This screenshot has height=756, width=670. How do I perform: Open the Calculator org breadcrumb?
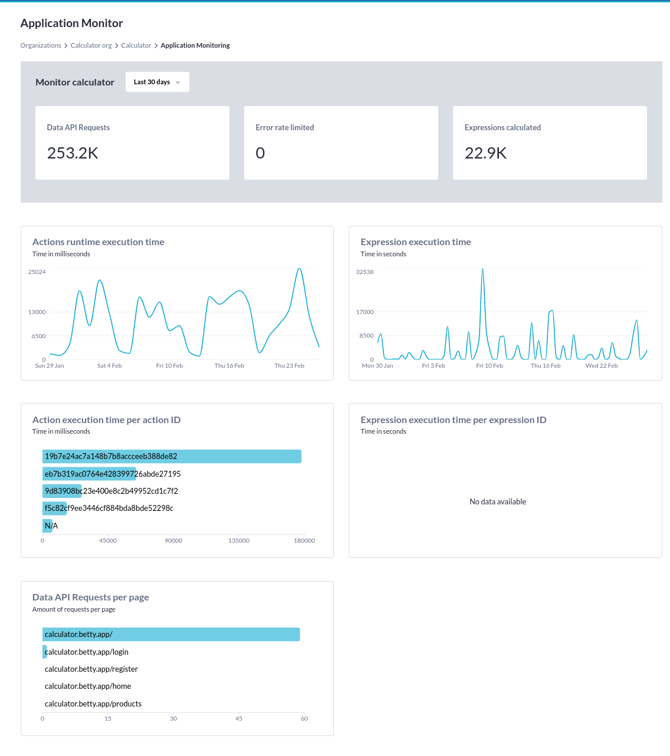91,45
